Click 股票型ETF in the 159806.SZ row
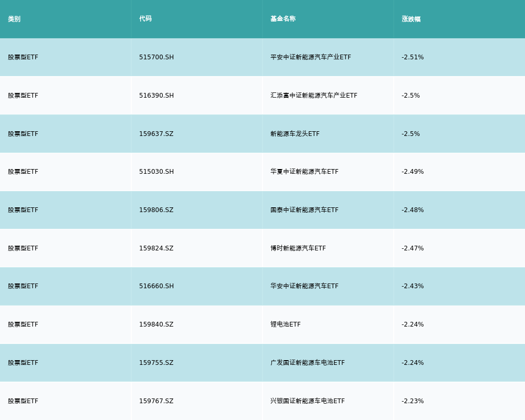This screenshot has height=420, width=525. pyautogui.click(x=23, y=210)
